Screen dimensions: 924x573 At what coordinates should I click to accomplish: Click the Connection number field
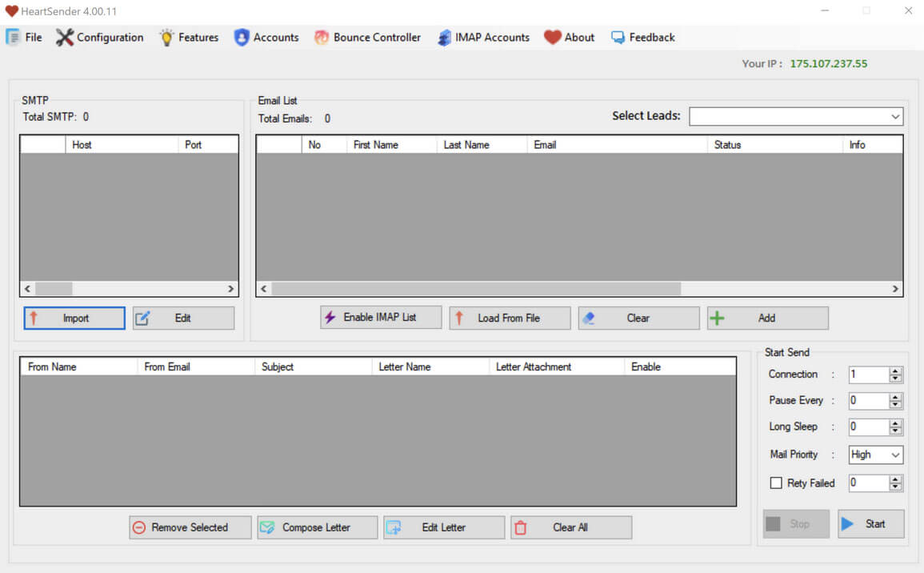pos(869,375)
